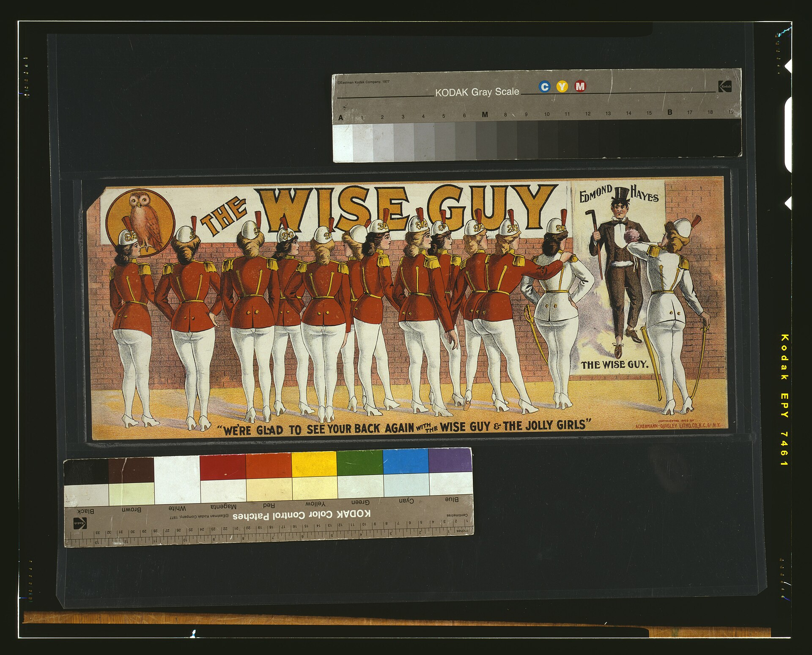Click the 'EDMOND' name text
This screenshot has height=655, width=812.
595,194
